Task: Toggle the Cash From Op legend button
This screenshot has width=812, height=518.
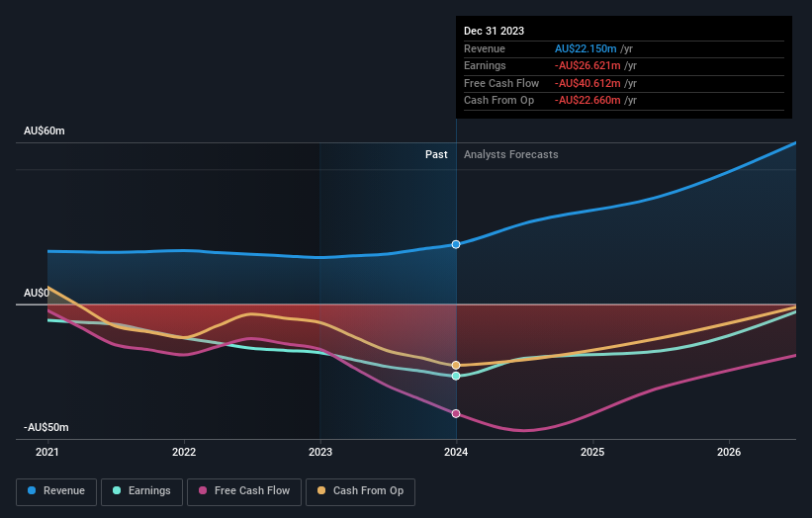Action: (x=360, y=491)
